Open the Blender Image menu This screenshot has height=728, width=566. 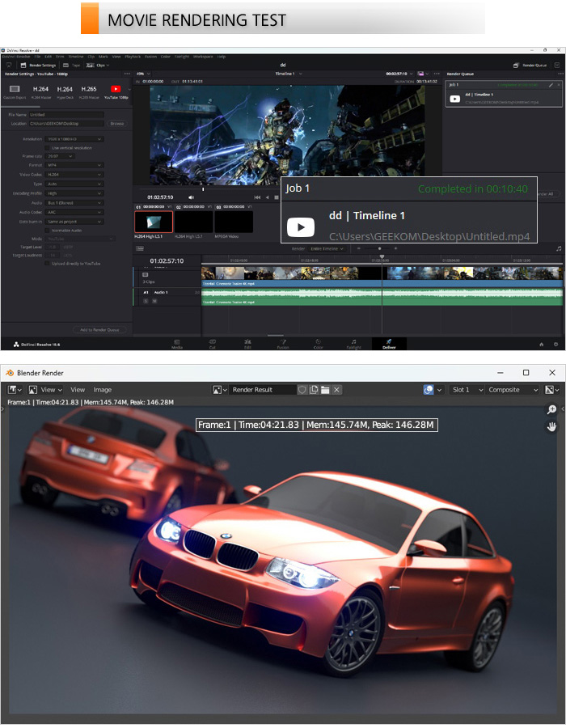pyautogui.click(x=103, y=390)
